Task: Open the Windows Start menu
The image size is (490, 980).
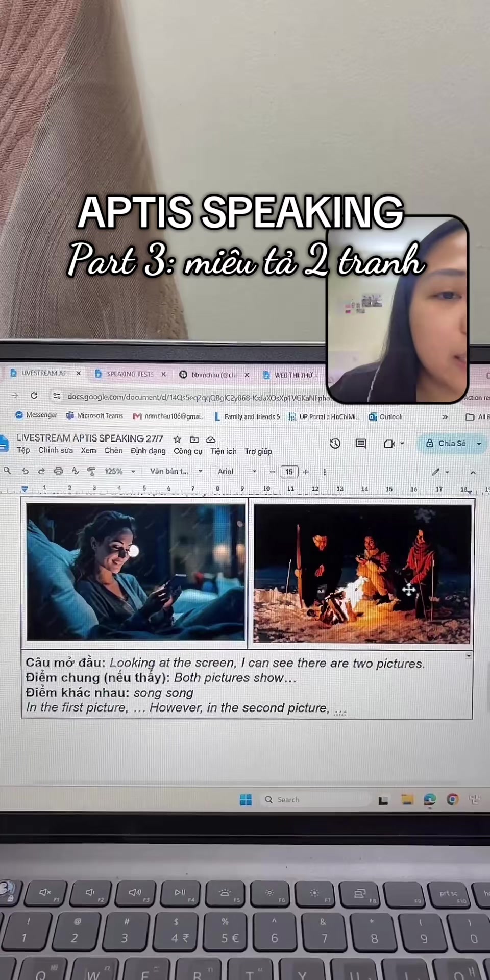Action: tap(246, 800)
